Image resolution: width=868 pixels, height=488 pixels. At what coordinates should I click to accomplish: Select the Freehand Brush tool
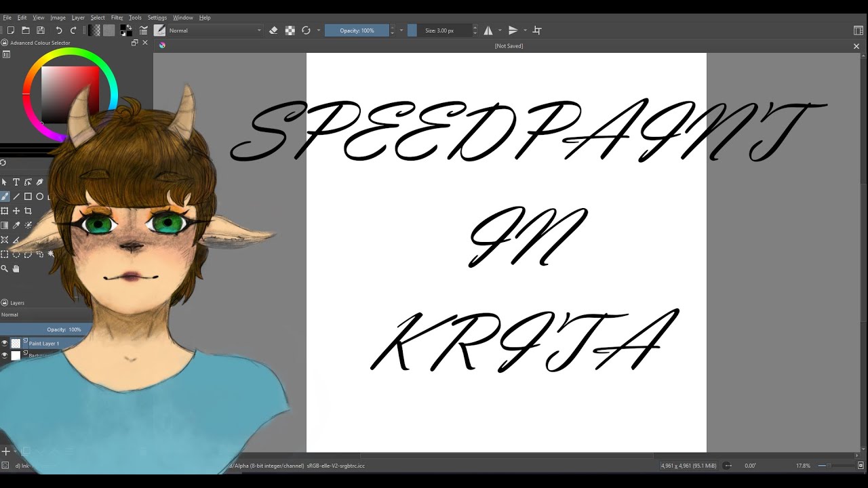point(5,197)
